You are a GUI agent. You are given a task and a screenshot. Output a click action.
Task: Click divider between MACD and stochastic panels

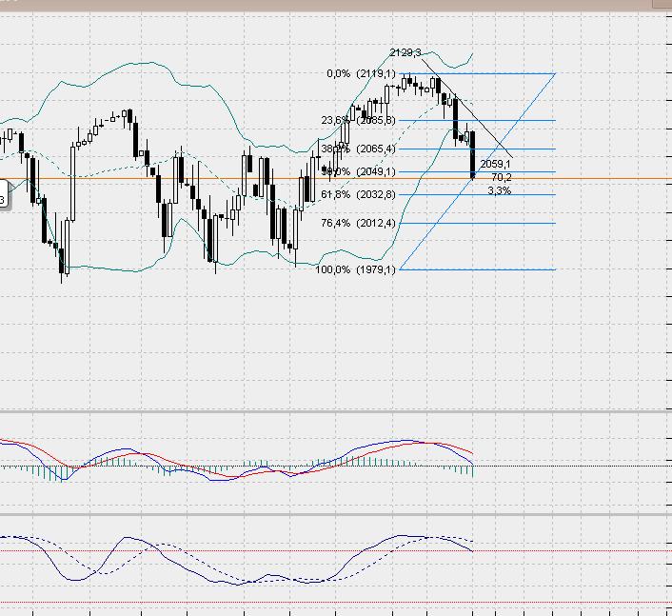333,512
